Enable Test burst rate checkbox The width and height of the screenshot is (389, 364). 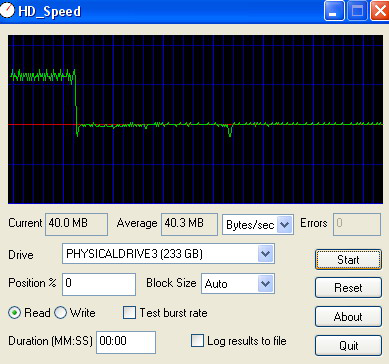129,313
